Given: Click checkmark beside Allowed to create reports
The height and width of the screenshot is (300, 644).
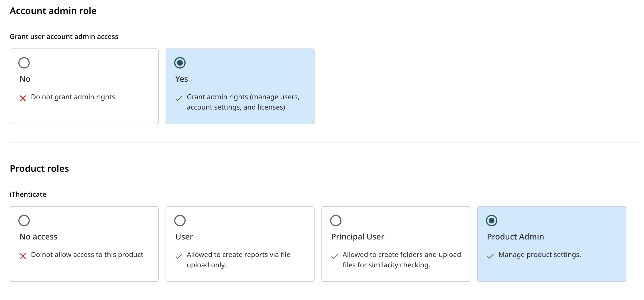Looking at the screenshot, I should point(179,256).
